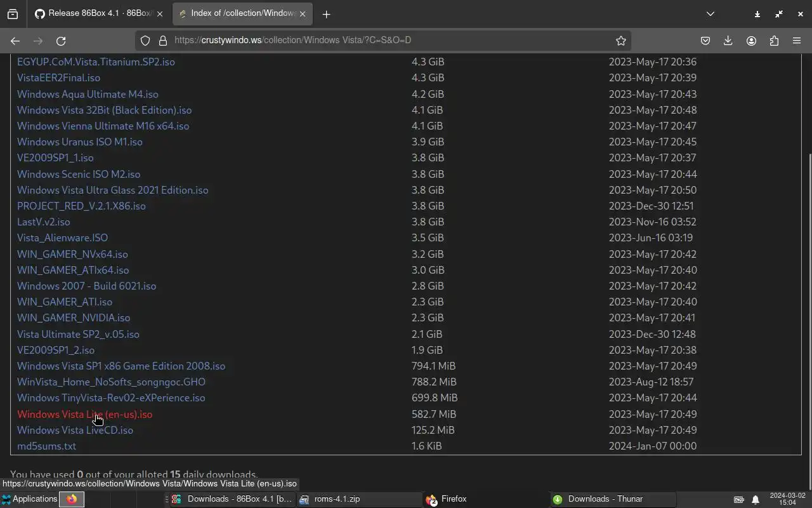Close the Index of /collection tab

click(x=303, y=14)
